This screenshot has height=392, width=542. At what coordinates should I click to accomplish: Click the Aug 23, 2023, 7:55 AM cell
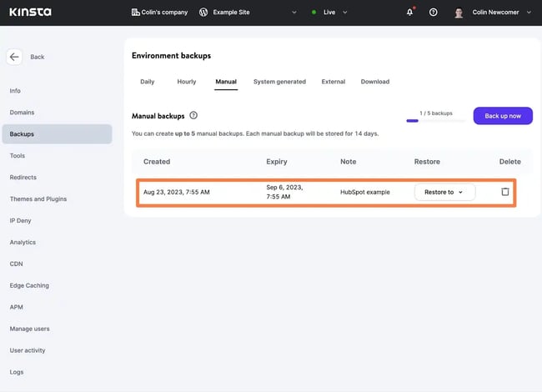[x=177, y=192]
